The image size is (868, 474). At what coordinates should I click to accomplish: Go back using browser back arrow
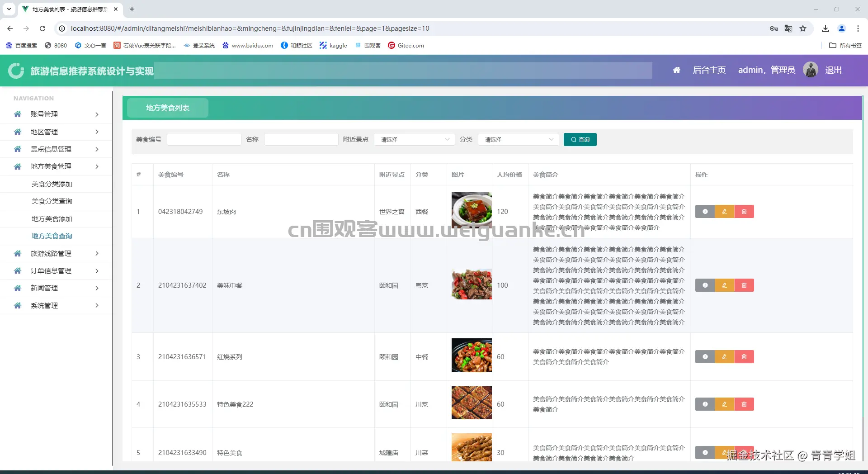10,28
